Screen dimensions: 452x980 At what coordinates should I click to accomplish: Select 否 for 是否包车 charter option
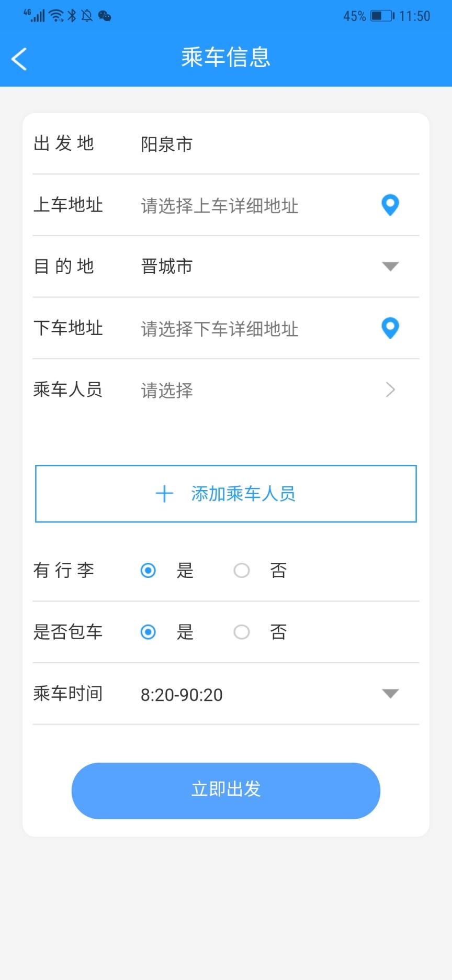click(x=242, y=632)
